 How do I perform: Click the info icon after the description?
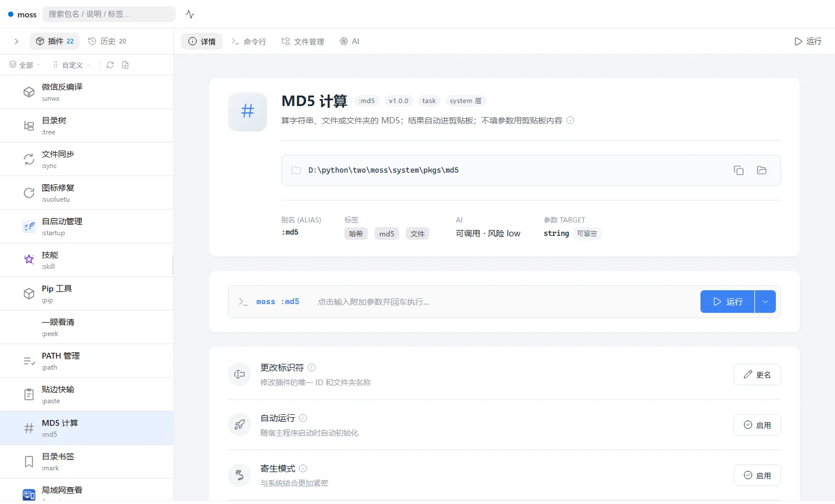[571, 120]
